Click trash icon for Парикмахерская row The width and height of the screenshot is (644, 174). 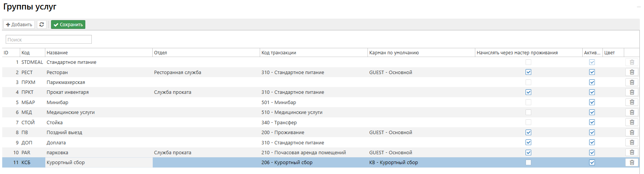pyautogui.click(x=632, y=82)
